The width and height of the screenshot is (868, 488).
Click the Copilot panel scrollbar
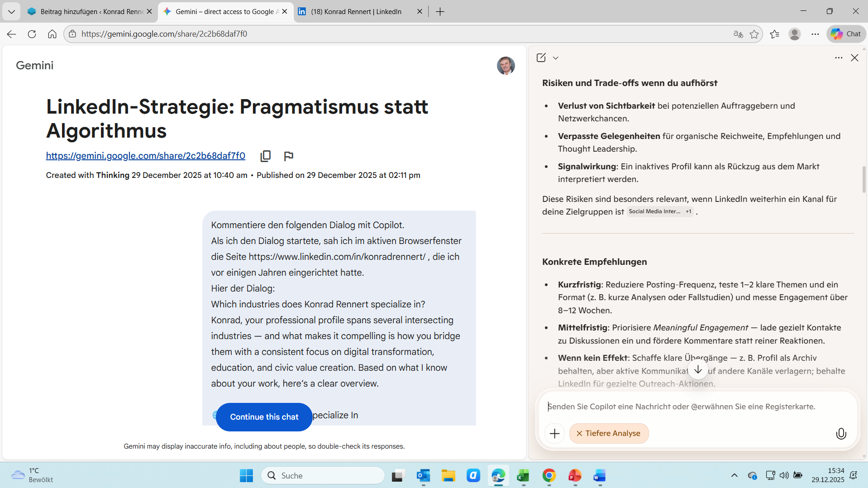click(x=863, y=179)
